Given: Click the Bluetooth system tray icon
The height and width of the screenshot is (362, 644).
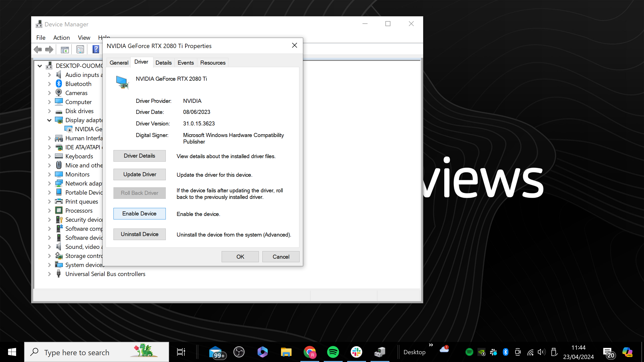Looking at the screenshot, I should [505, 352].
